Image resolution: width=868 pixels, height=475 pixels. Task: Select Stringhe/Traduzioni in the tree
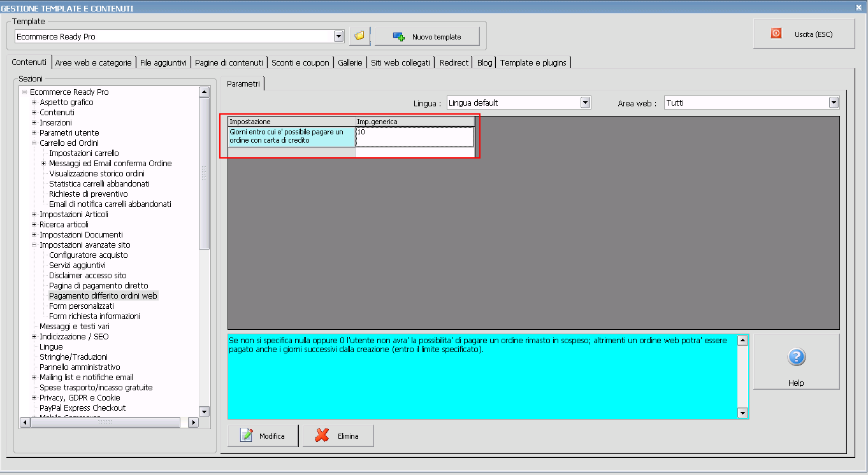point(73,357)
